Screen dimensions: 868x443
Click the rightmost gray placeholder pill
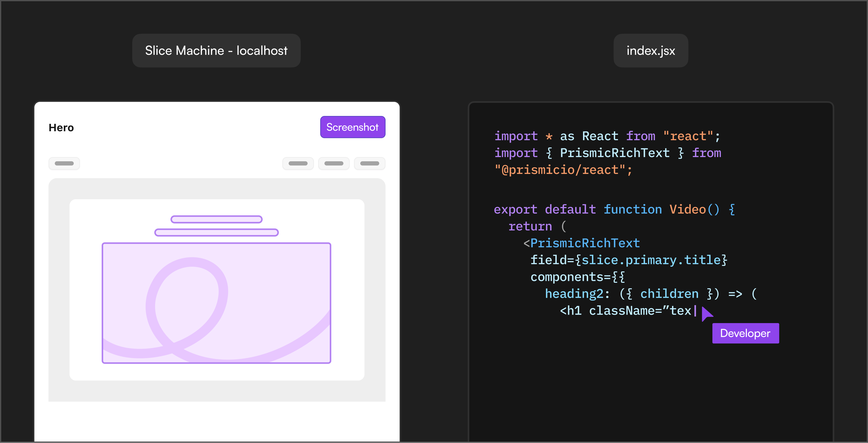coord(369,163)
